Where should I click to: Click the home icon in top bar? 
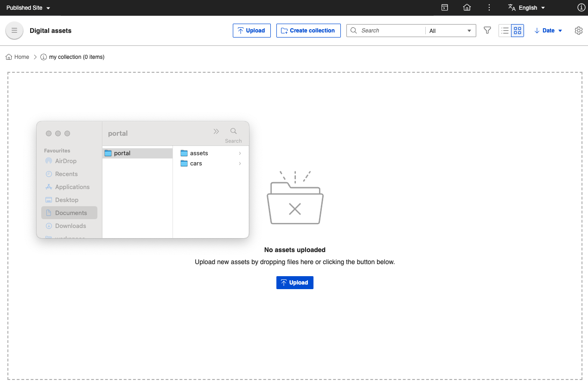tap(467, 8)
